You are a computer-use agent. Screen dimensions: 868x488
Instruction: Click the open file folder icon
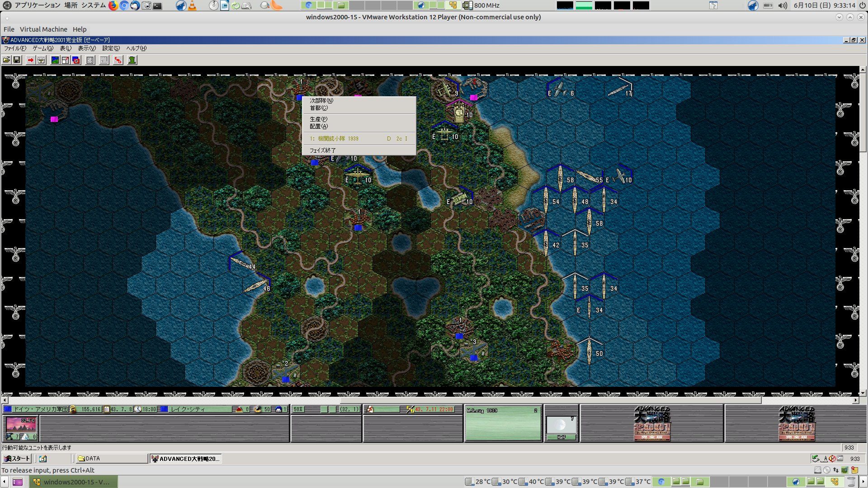[6, 60]
